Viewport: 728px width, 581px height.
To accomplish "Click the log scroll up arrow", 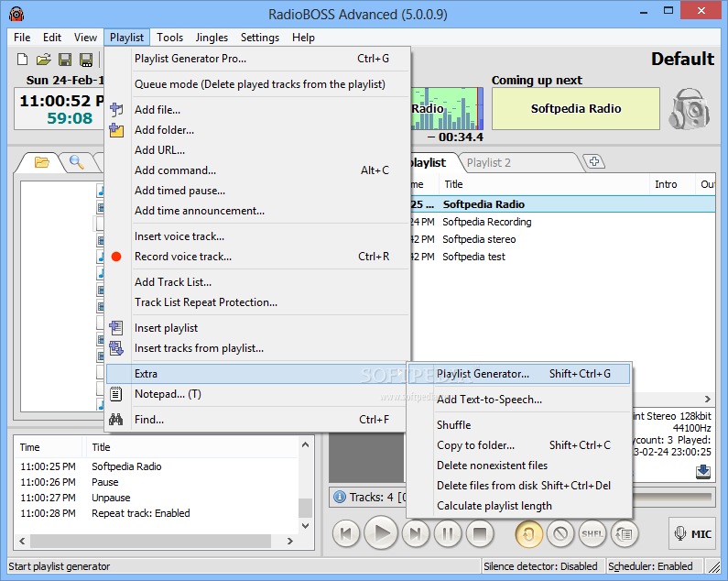I will [305, 444].
